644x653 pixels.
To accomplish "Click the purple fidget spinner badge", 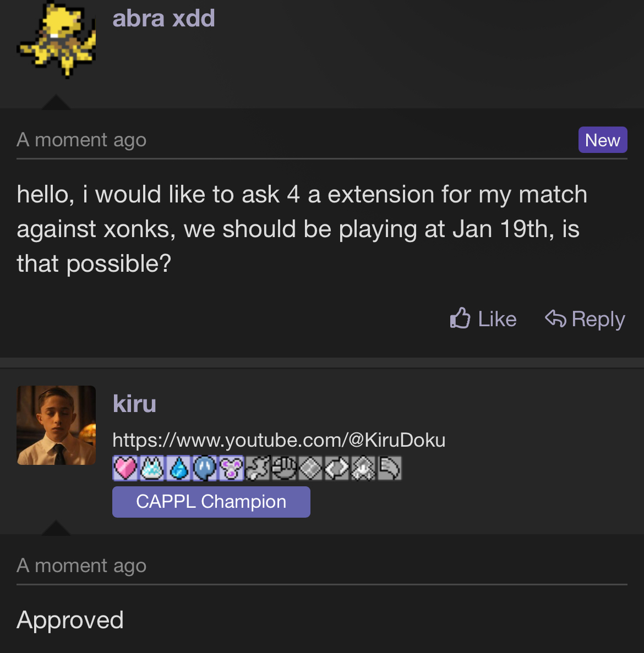I will click(x=231, y=469).
